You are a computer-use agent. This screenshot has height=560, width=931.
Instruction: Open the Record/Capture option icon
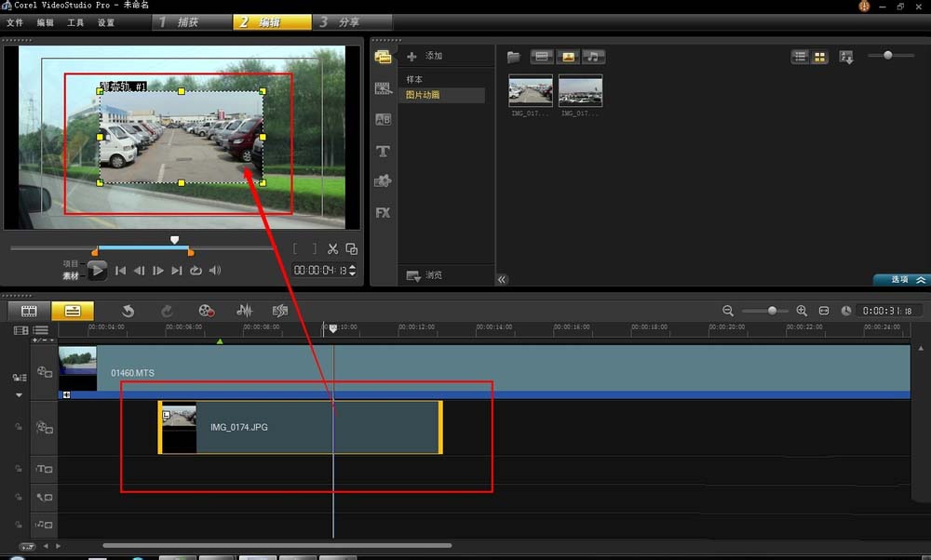coord(207,311)
